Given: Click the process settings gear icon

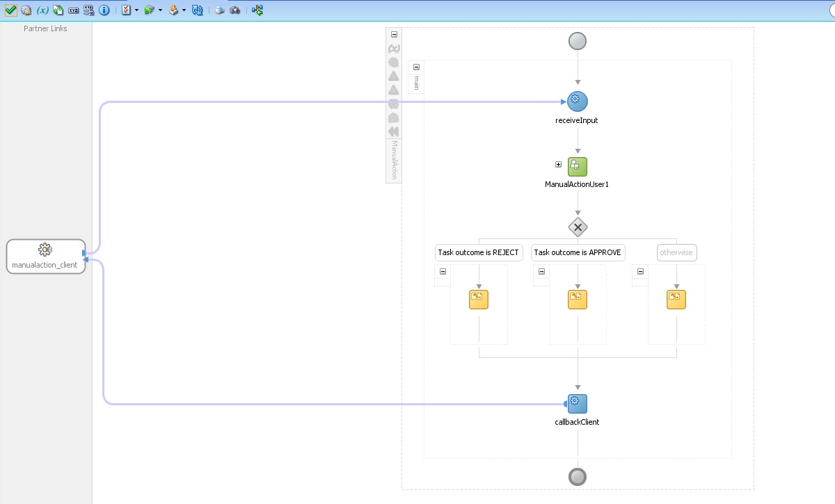Looking at the screenshot, I should [x=25, y=10].
